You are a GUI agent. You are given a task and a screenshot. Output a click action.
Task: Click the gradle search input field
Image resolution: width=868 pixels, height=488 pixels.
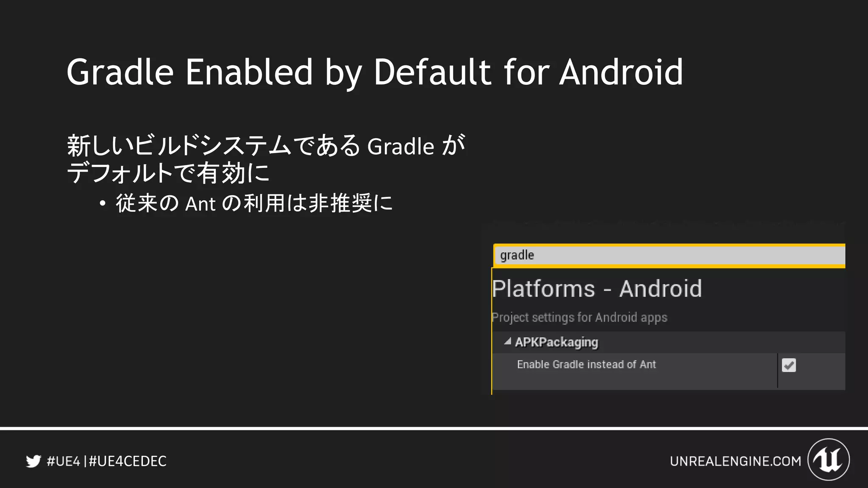pyautogui.click(x=670, y=255)
